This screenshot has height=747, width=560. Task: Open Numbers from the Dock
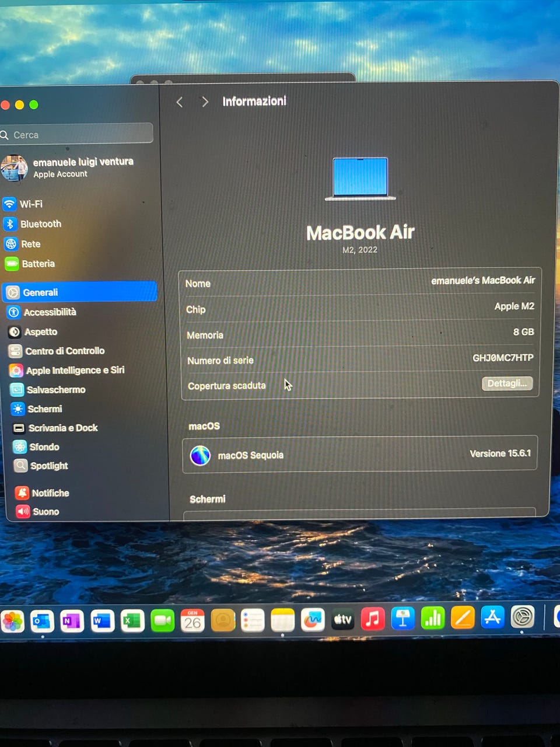click(433, 618)
